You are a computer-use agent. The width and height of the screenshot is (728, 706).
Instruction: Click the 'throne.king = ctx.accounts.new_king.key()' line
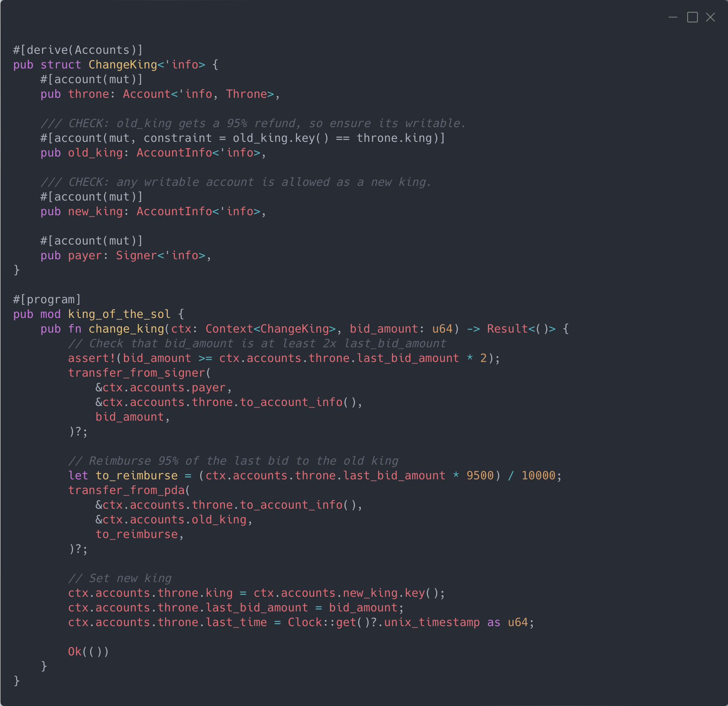[257, 593]
